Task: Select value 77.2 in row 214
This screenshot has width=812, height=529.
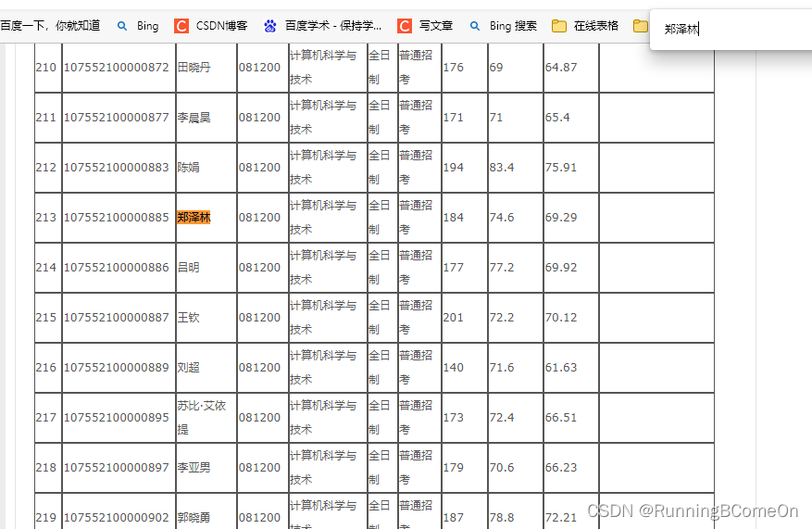Action: [x=502, y=268]
